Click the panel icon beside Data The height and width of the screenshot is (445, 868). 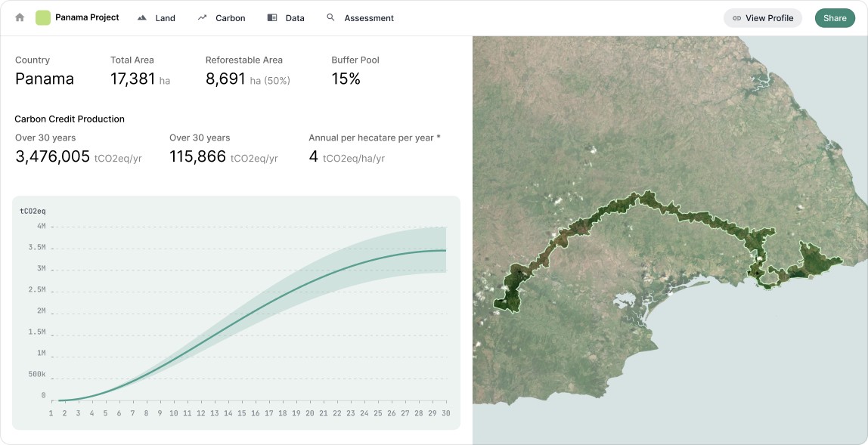(x=271, y=17)
